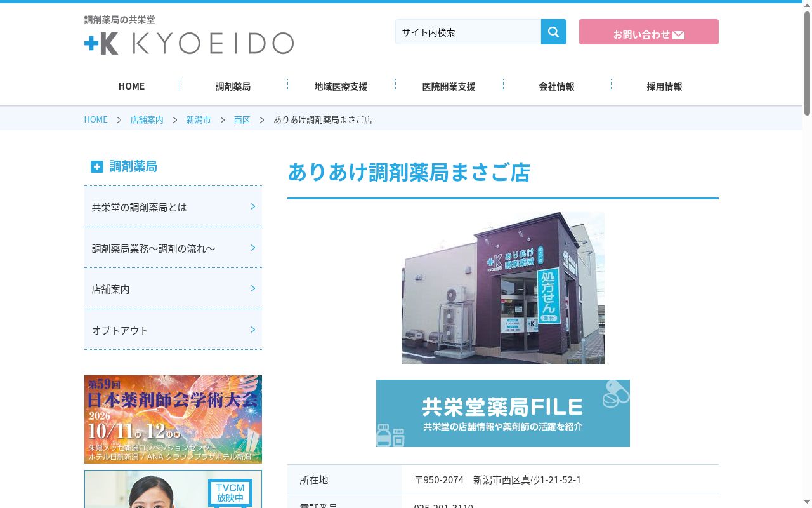The height and width of the screenshot is (508, 812).
Task: Open the 会社情報 navigation menu item
Action: coord(556,86)
